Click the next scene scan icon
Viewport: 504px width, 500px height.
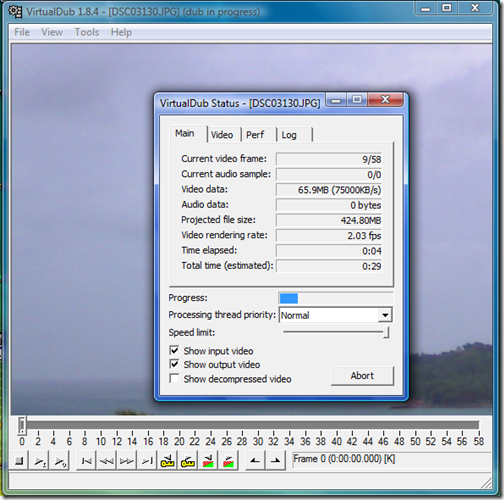coord(228,461)
